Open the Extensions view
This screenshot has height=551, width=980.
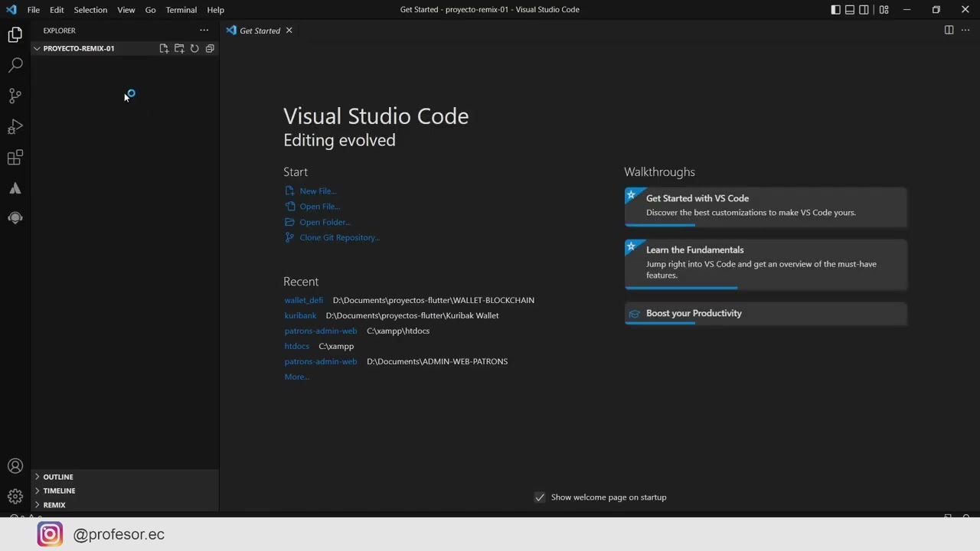pos(15,158)
